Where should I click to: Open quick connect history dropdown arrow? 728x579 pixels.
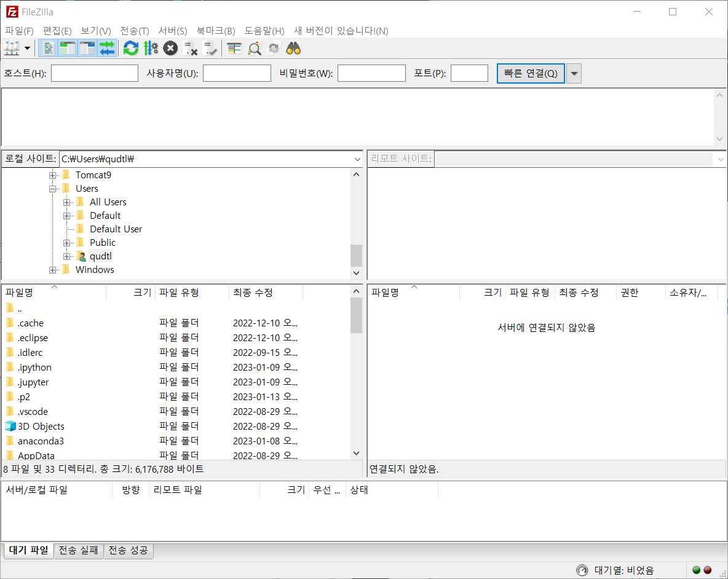tap(574, 73)
